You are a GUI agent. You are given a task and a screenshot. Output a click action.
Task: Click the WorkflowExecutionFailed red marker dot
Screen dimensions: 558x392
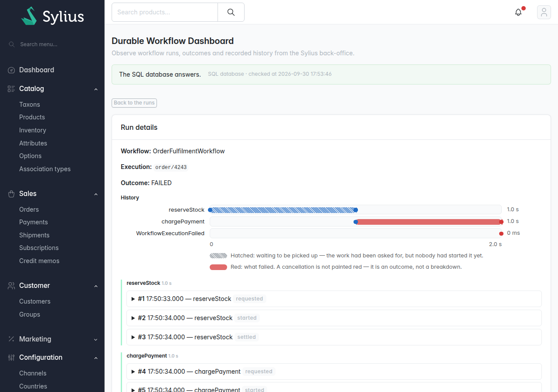tap(501, 234)
